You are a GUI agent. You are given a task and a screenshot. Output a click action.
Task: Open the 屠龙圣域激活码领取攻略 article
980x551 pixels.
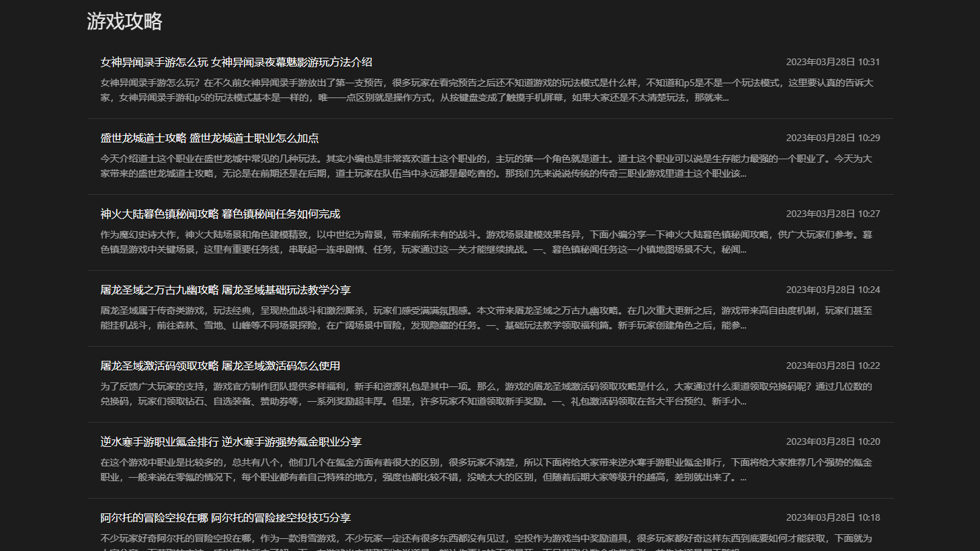pos(220,366)
